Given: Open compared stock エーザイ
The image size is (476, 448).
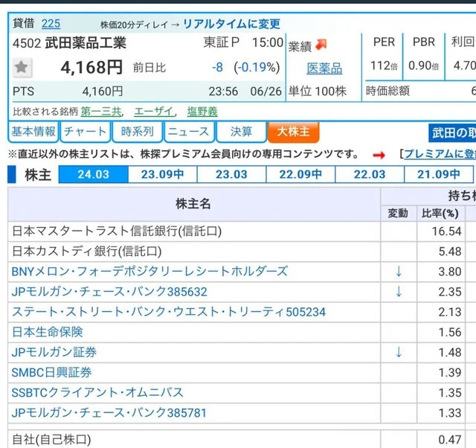Looking at the screenshot, I should [154, 112].
